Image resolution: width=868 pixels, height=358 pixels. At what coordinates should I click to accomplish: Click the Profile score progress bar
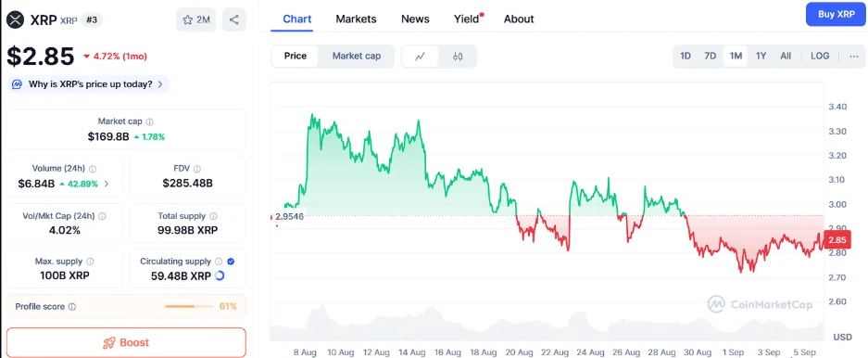[x=189, y=306]
